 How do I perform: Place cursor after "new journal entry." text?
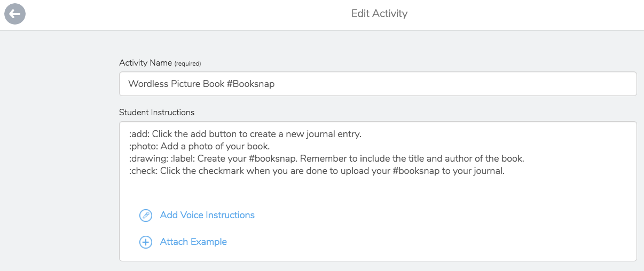coord(362,134)
